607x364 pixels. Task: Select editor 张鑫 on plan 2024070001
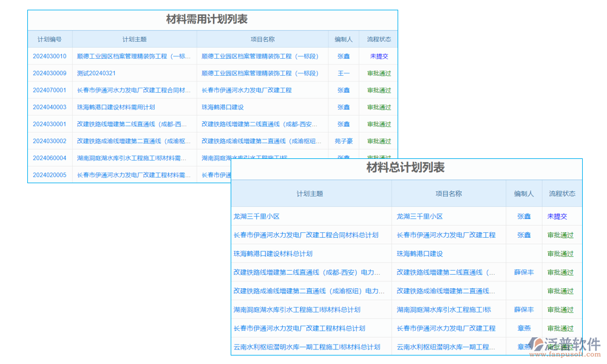pos(342,90)
